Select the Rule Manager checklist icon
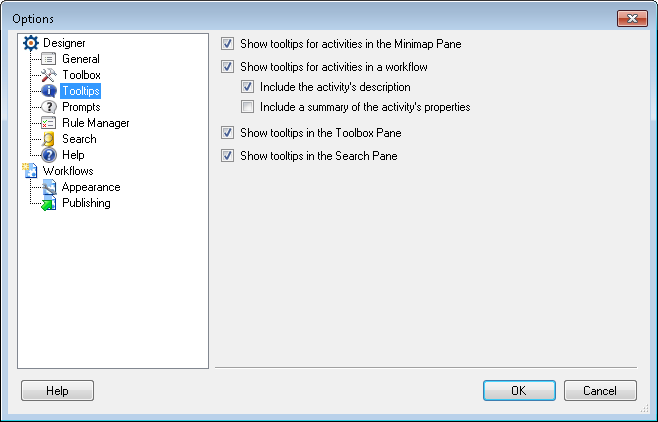The height and width of the screenshot is (422, 658). (49, 123)
